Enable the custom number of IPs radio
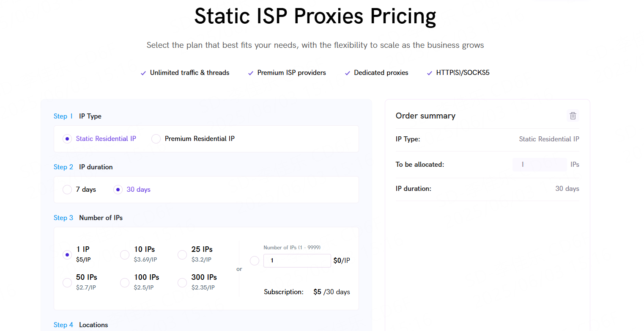 [x=255, y=261]
